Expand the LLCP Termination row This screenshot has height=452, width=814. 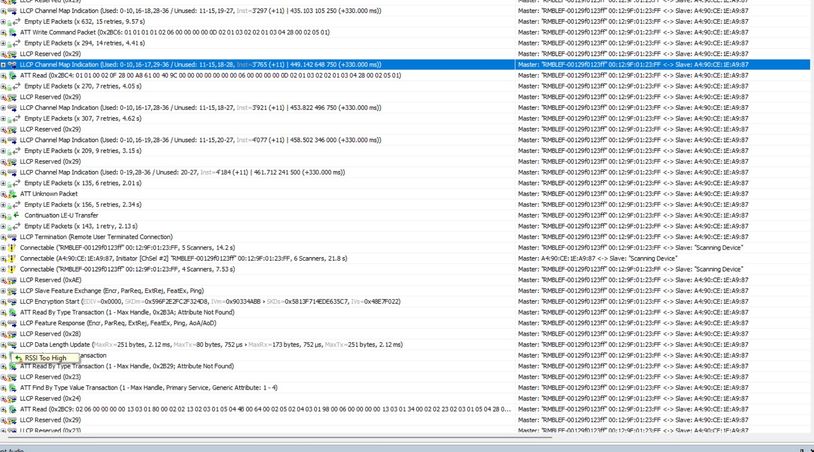coord(3,237)
